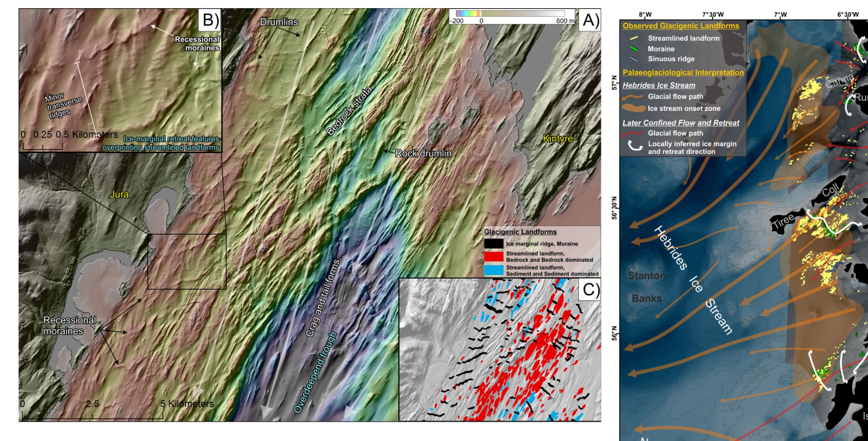The width and height of the screenshot is (868, 441).
Task: Click the black 'Ice marginal ridge, Moraine' legend swatch
Action: click(x=494, y=244)
